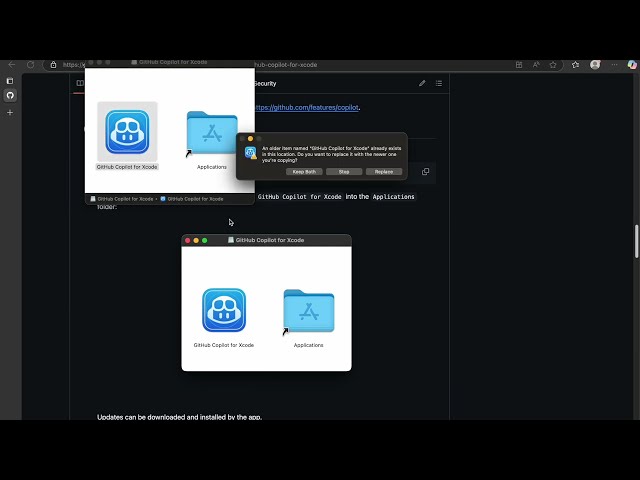Edit the README with the pencil icon
Screen dimensions: 640x480
[422, 83]
